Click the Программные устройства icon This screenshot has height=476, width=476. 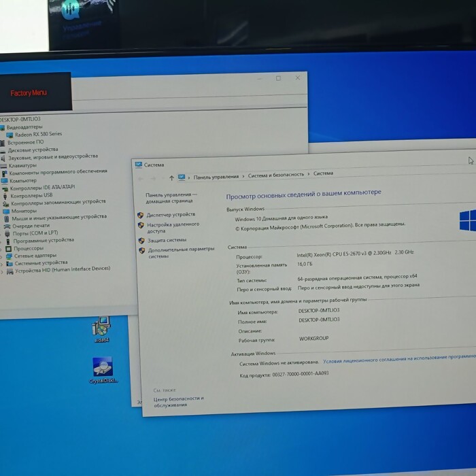click(8, 241)
